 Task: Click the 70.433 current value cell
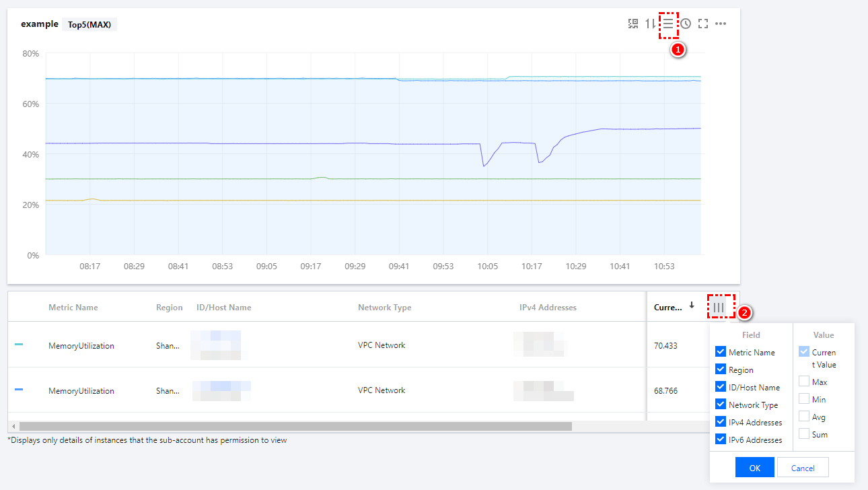click(x=665, y=346)
